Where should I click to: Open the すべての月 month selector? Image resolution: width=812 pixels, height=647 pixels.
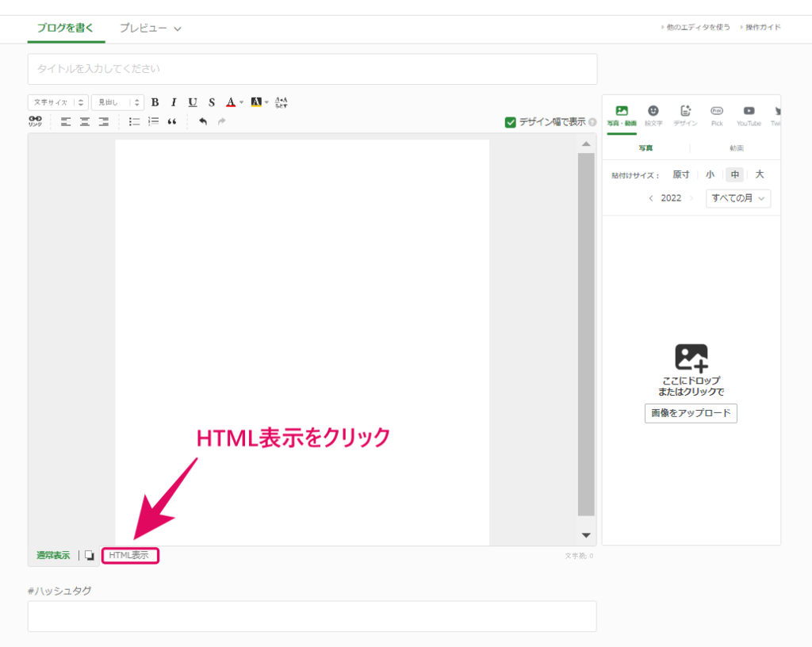click(x=737, y=198)
